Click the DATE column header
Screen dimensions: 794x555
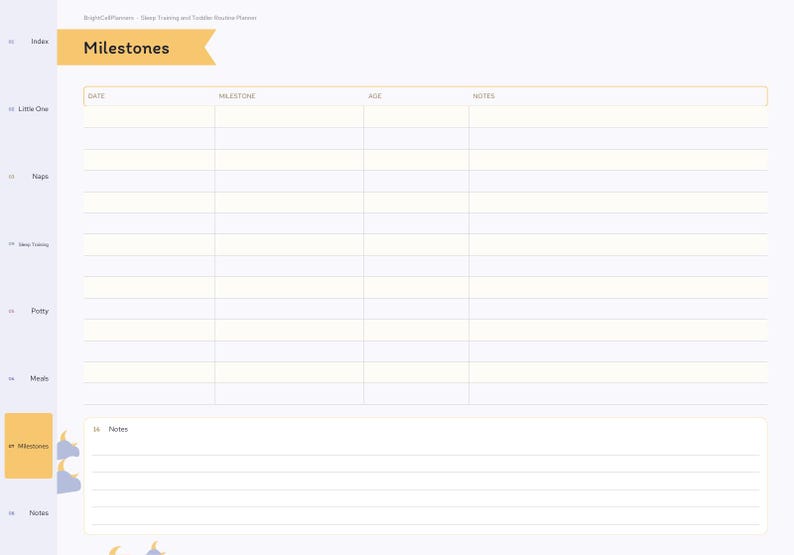tap(96, 96)
